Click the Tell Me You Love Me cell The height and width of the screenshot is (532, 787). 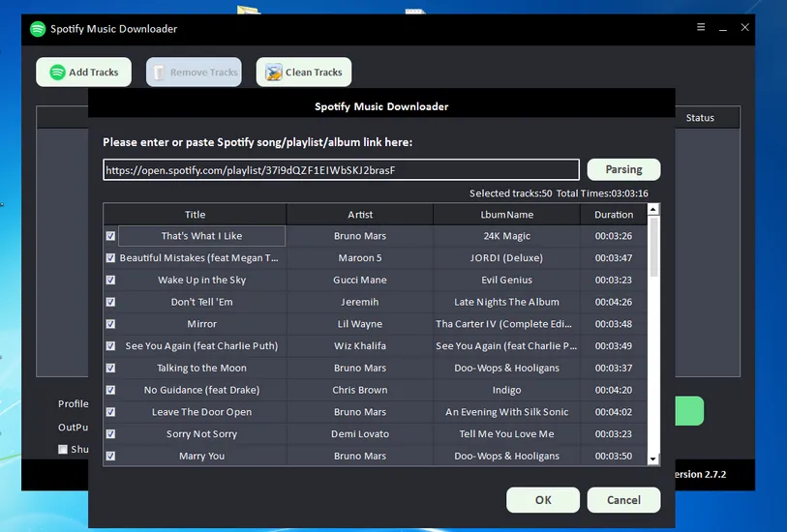tap(506, 434)
